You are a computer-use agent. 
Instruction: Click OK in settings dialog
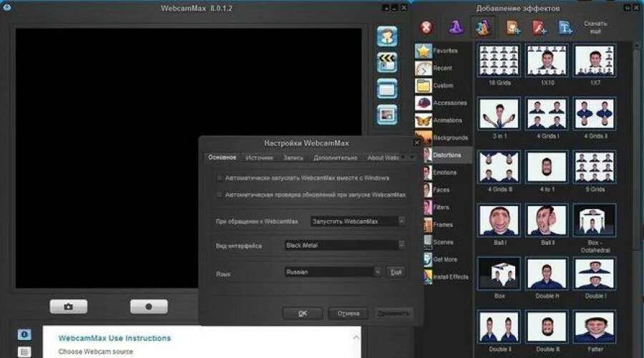302,314
